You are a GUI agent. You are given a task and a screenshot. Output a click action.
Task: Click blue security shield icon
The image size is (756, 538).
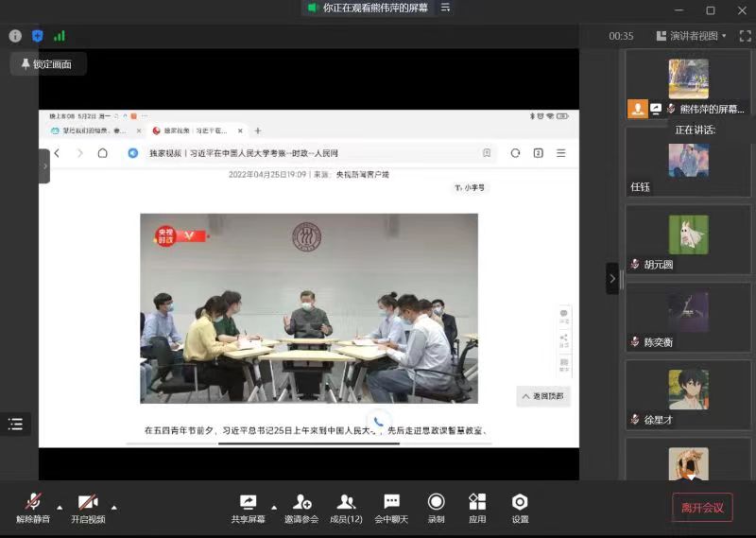click(x=38, y=36)
